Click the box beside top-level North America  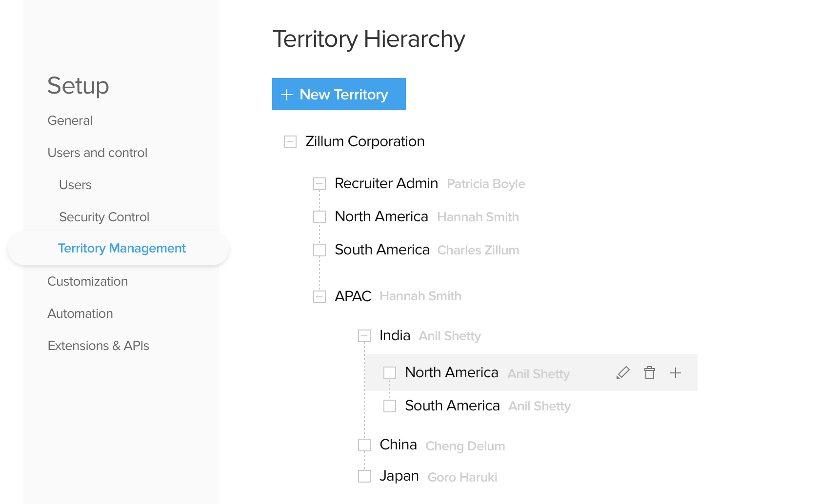[x=320, y=217]
